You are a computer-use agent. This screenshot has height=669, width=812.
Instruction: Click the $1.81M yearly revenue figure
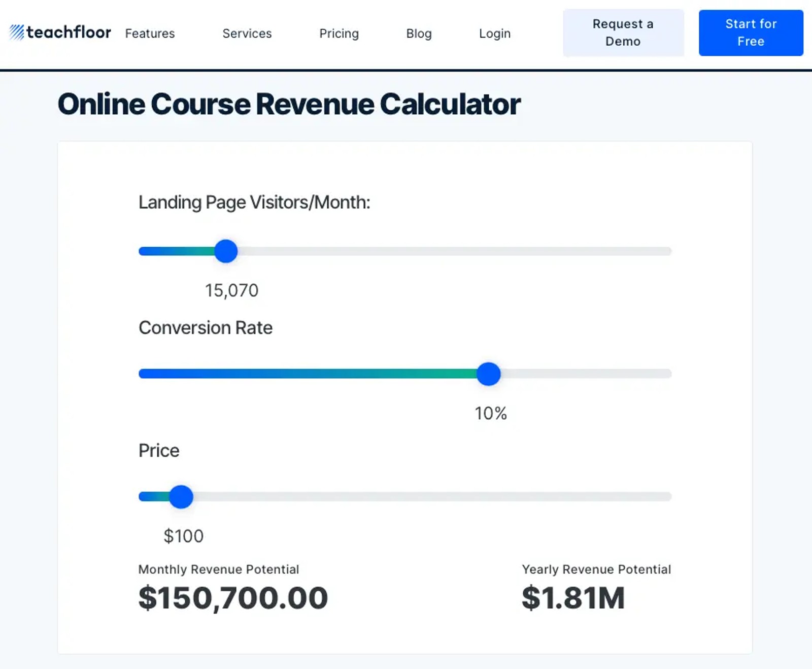pos(573,597)
